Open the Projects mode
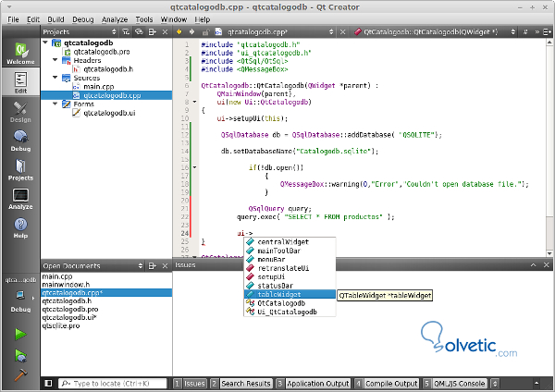The width and height of the screenshot is (555, 392). point(19,170)
